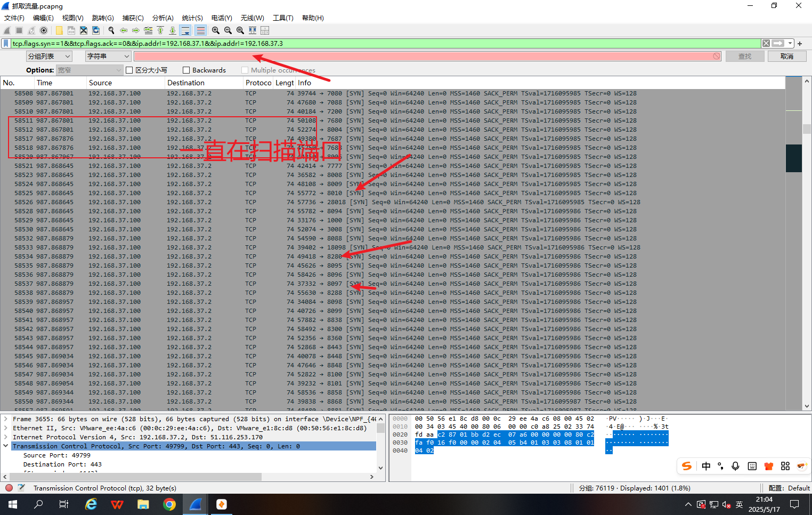Open the 分组列表 search scope dropdown

click(49, 57)
